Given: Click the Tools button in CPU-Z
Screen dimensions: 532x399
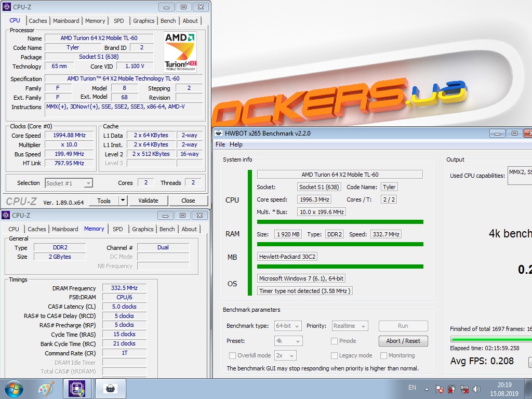Looking at the screenshot, I should click(x=104, y=201).
